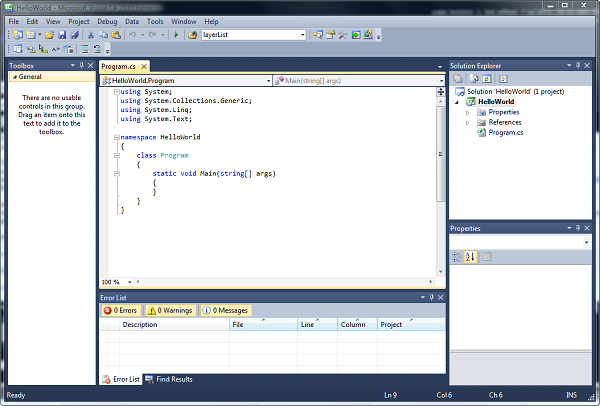The image size is (600, 406).
Task: Toggle the 0 Errors filter
Action: coord(121,311)
